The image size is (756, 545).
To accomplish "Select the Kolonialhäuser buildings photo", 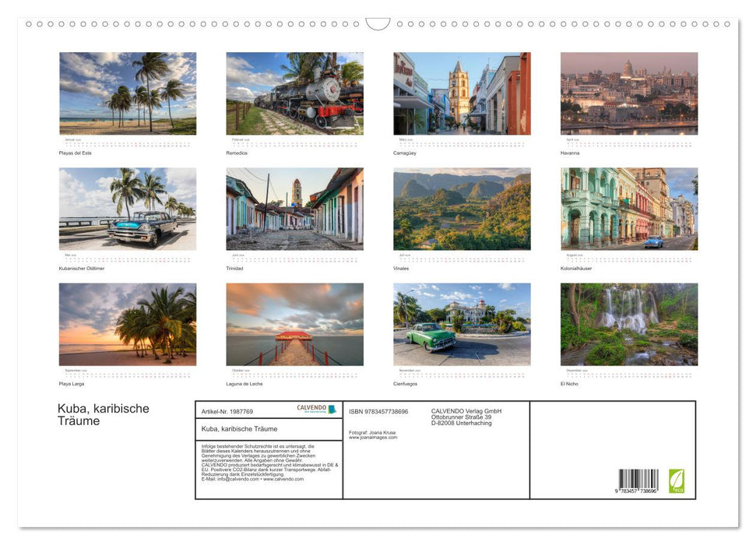I will point(629,209).
